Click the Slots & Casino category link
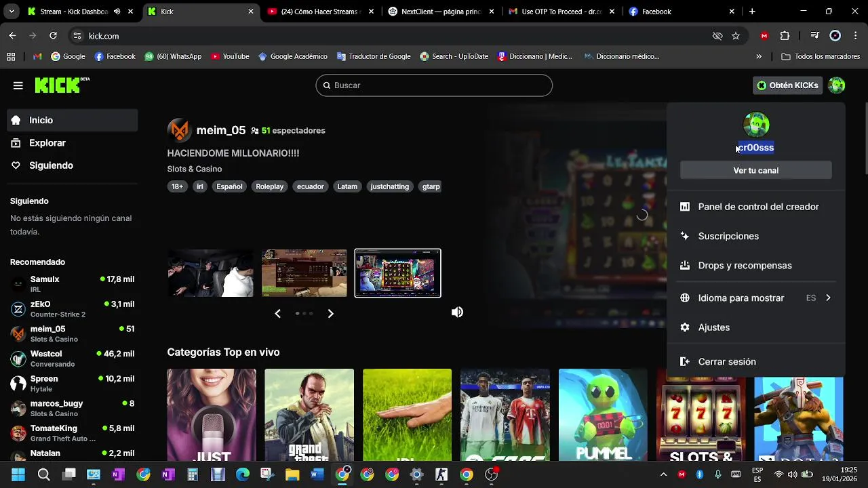The image size is (868, 488). 195,169
